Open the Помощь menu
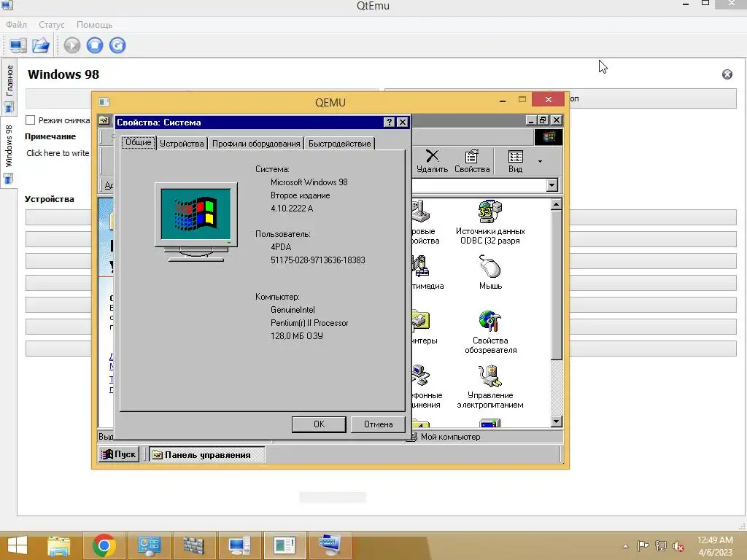Screen dimensions: 747x560 94,25
